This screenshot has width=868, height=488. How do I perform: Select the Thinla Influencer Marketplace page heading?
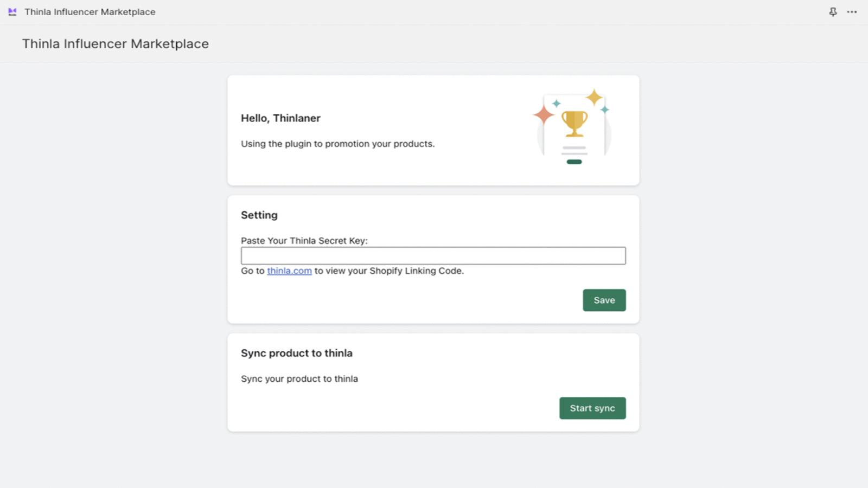[x=115, y=44]
